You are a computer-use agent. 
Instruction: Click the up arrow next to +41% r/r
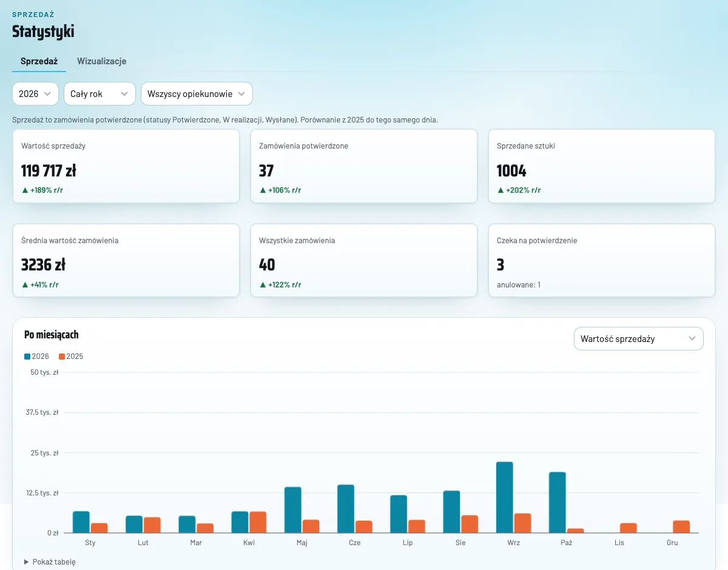pos(25,285)
